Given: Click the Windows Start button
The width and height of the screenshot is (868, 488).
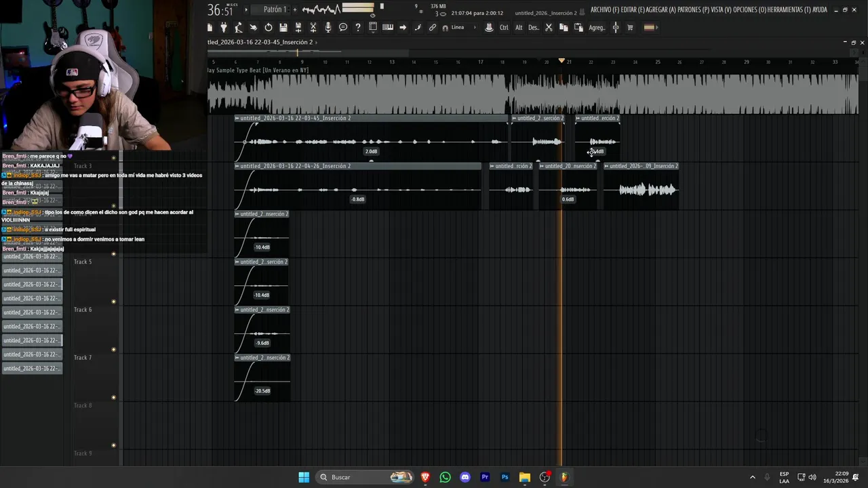Looking at the screenshot, I should pyautogui.click(x=304, y=477).
